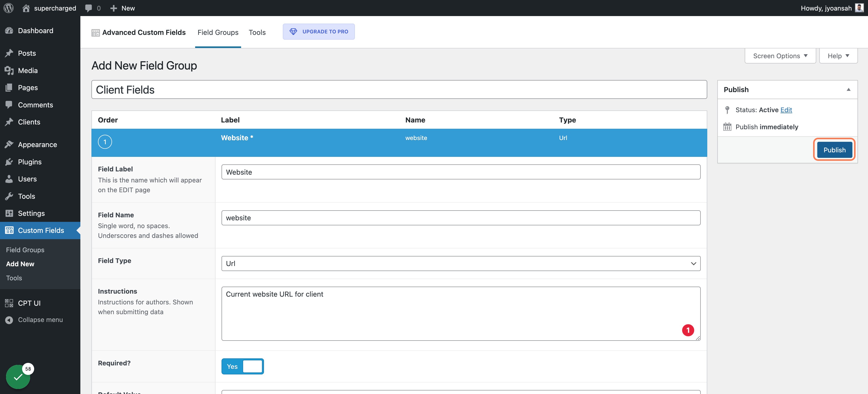
Task: Click the Settings sliders icon
Action: [x=9, y=213]
